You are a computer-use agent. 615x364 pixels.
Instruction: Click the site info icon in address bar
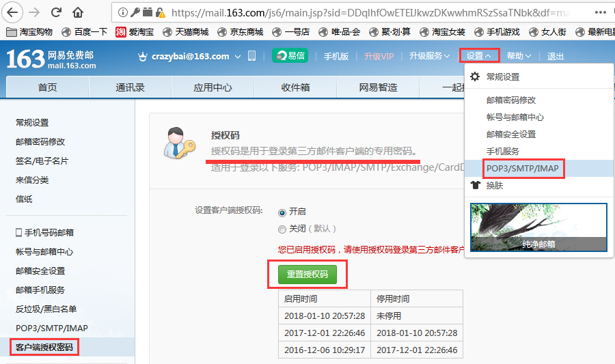click(x=123, y=13)
